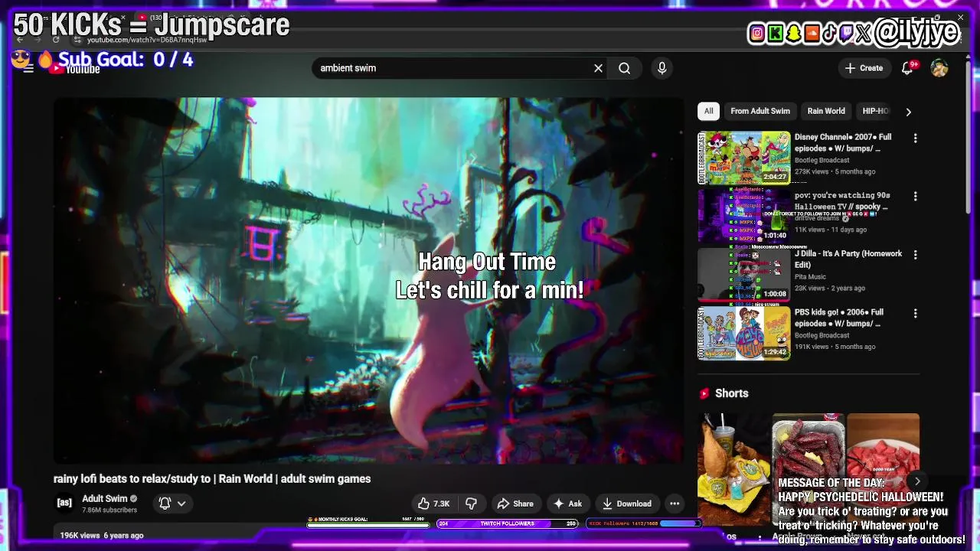Open Pita Music channel link
Image resolution: width=980 pixels, height=551 pixels.
(810, 277)
